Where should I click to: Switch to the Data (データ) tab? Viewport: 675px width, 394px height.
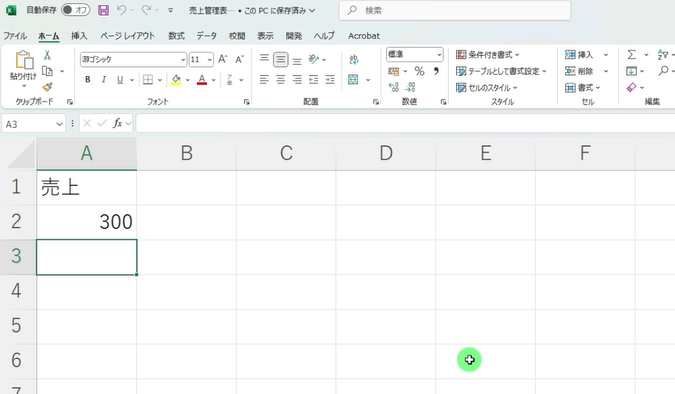207,36
